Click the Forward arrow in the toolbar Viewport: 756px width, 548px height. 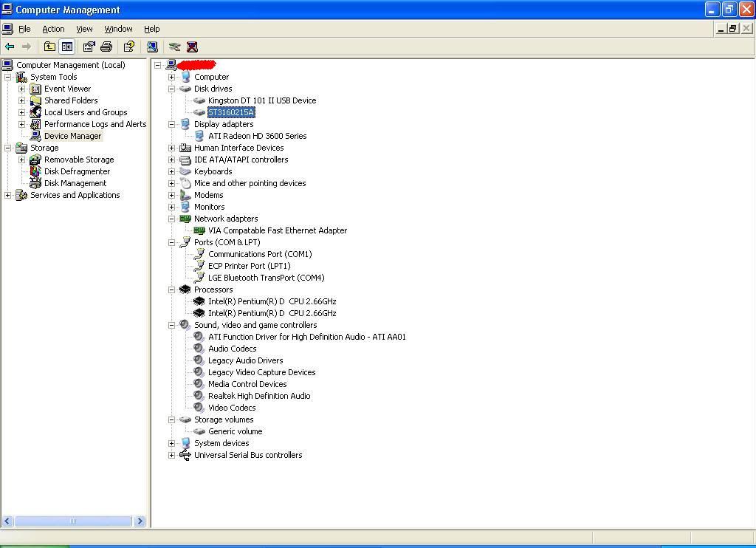click(27, 47)
